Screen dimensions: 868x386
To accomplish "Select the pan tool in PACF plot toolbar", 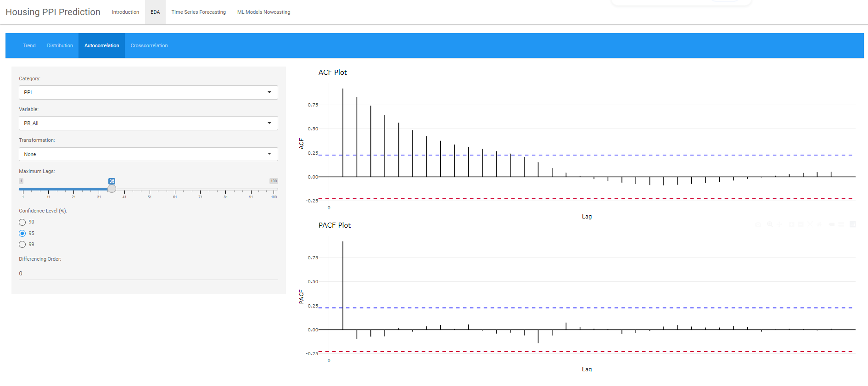I will [779, 224].
